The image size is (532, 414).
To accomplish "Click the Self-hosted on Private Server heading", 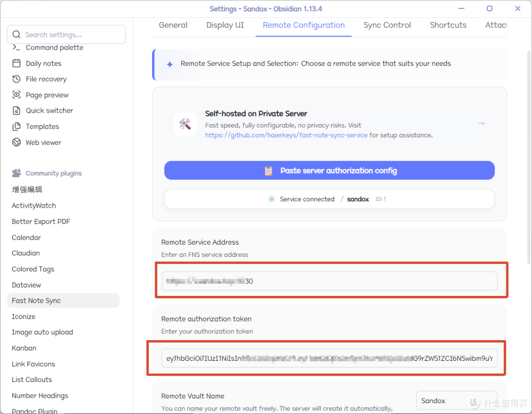I will [256, 114].
